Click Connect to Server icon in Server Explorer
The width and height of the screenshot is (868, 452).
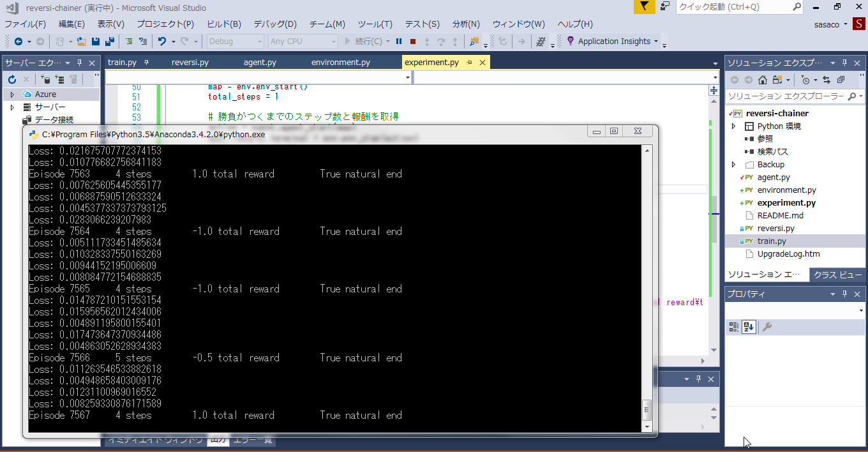59,79
